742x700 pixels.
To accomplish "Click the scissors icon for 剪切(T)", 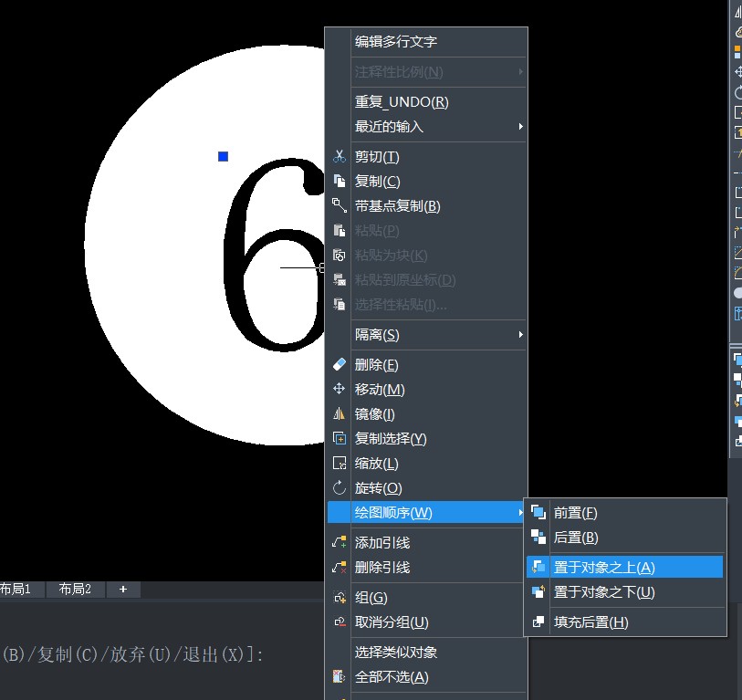I will [339, 157].
